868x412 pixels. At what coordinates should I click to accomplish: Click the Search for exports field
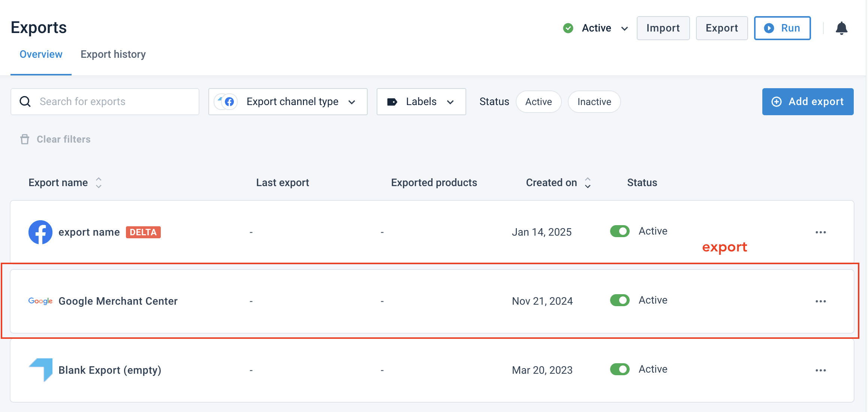(x=105, y=102)
